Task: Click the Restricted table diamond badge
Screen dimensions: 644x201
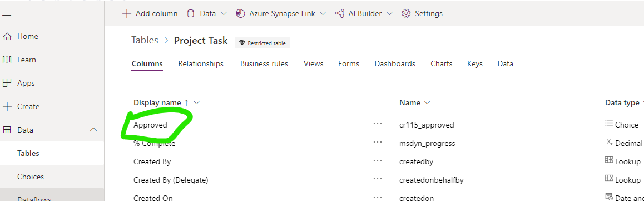Action: point(262,43)
